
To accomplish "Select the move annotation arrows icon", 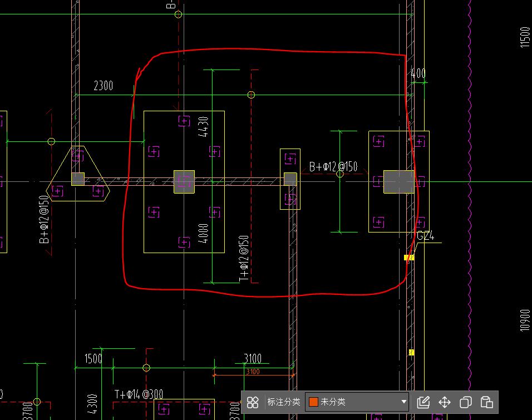I will 445,402.
